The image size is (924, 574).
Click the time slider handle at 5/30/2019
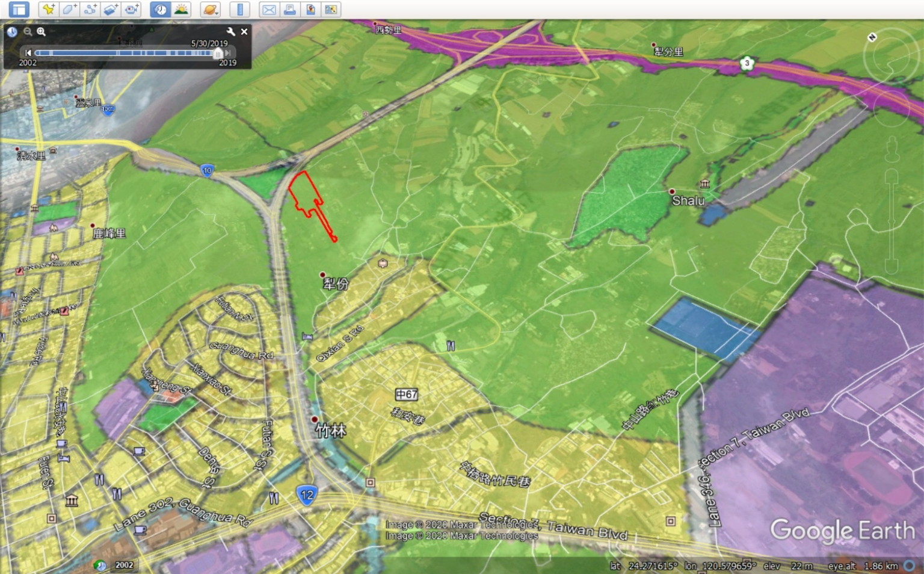click(218, 54)
